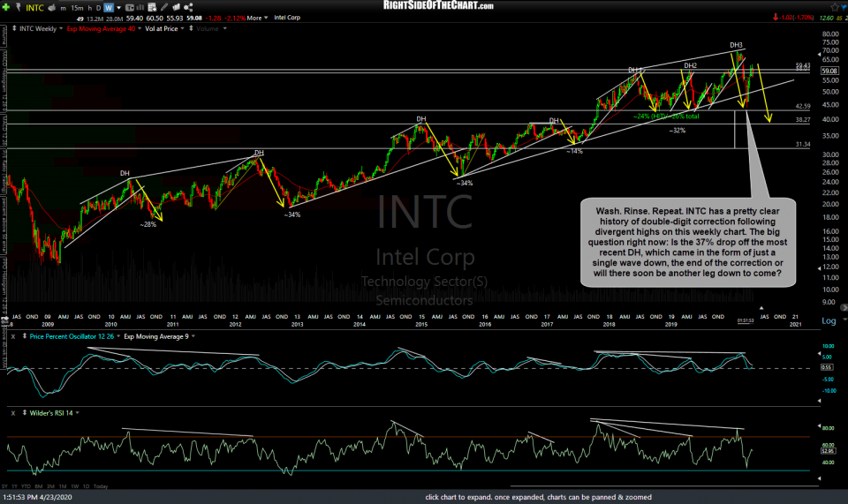
Task: Click the indicator template icon
Action: pyautogui.click(x=130, y=8)
